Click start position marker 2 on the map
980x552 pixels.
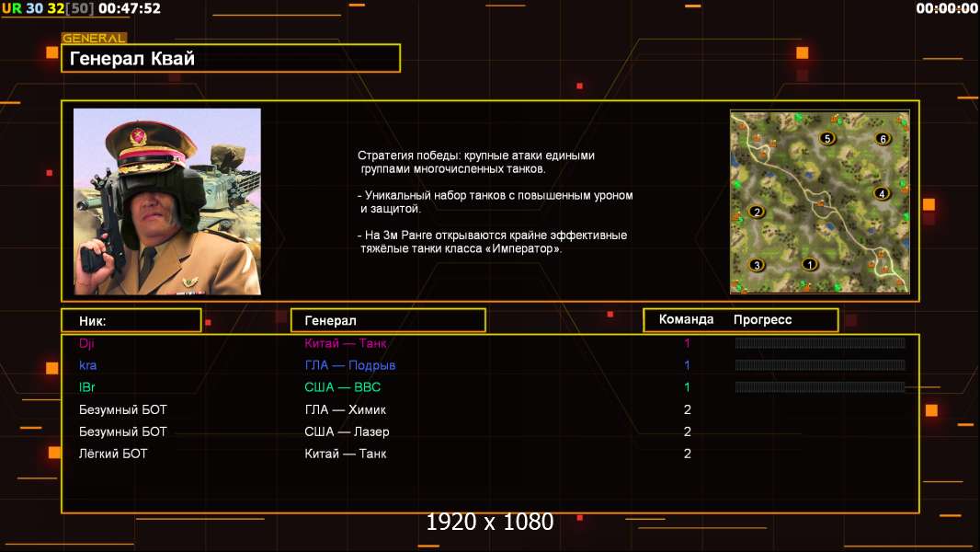coord(757,212)
